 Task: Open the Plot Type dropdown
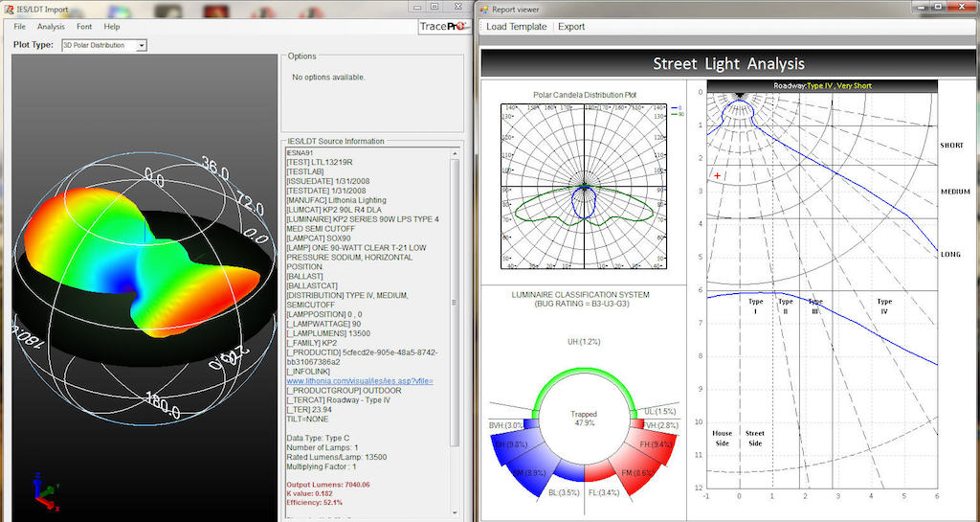click(x=142, y=45)
